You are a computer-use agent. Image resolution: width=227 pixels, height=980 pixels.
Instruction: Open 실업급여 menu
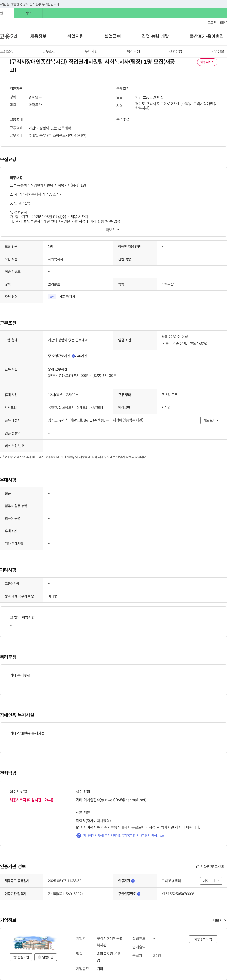pos(113,37)
